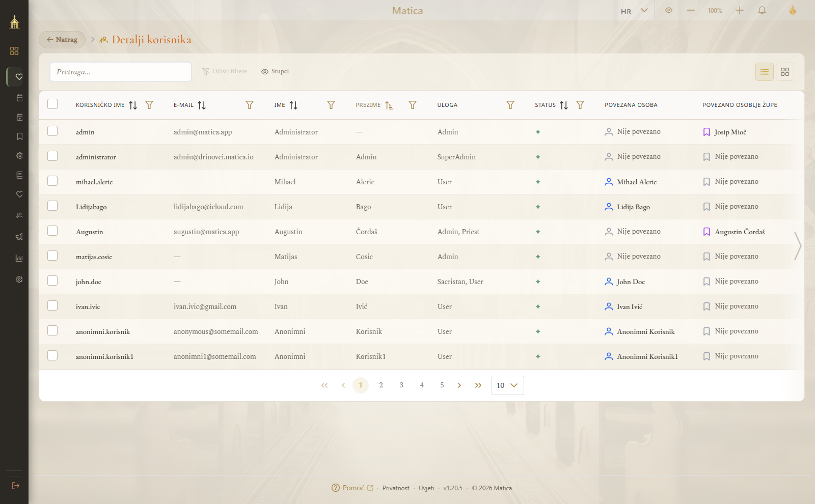Screen dimensions: 815x504
Task: Switch to grid view layout icon
Action: point(785,72)
